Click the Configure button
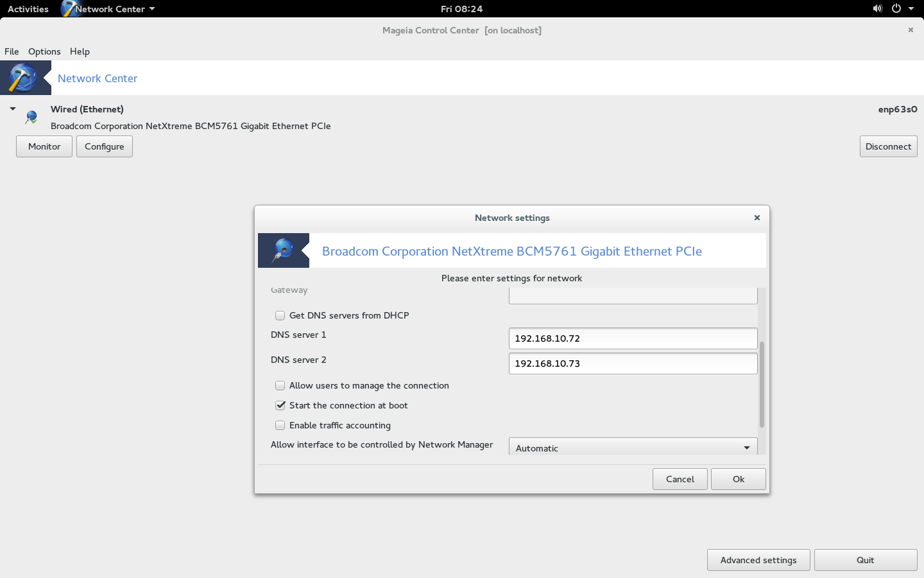This screenshot has height=578, width=924. [x=105, y=146]
